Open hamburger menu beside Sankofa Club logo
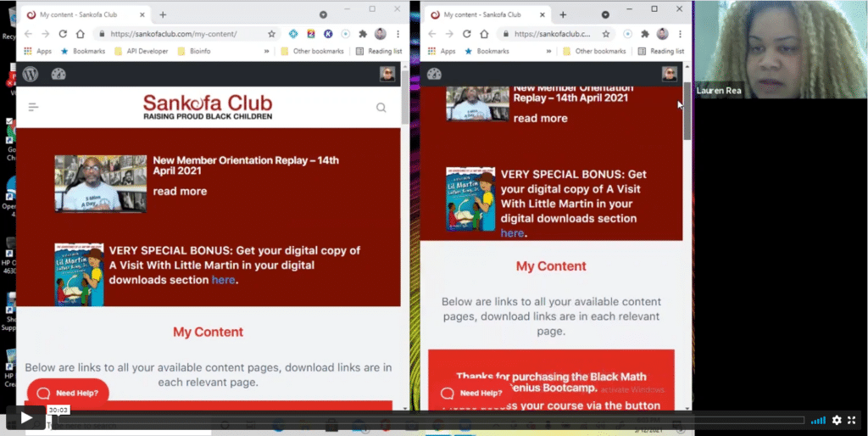This screenshot has width=868, height=436. click(x=33, y=107)
